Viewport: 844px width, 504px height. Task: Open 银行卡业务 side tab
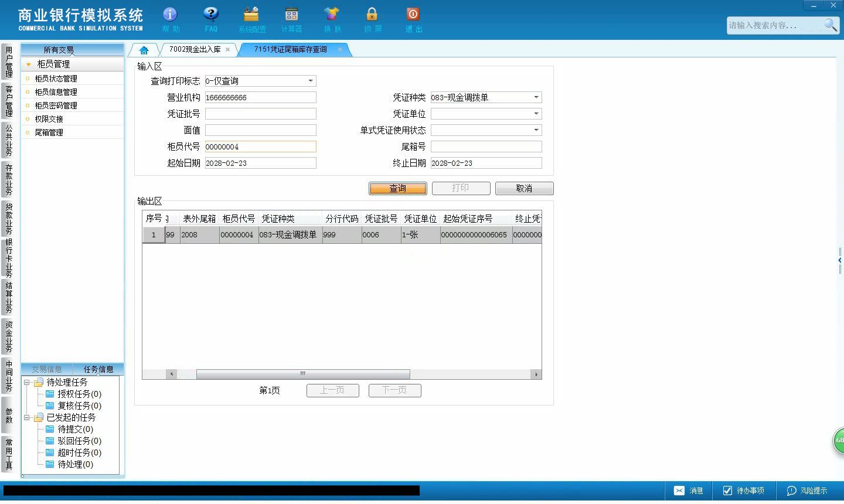pyautogui.click(x=9, y=258)
